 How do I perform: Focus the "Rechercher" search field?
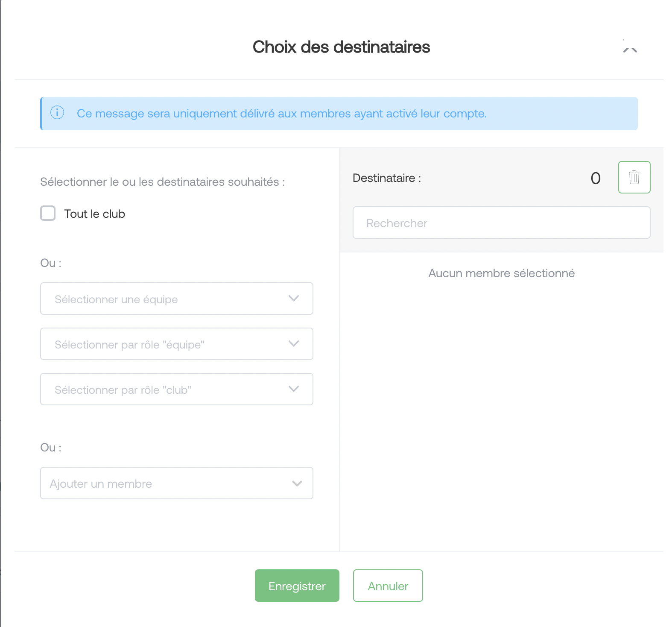pyautogui.click(x=501, y=223)
